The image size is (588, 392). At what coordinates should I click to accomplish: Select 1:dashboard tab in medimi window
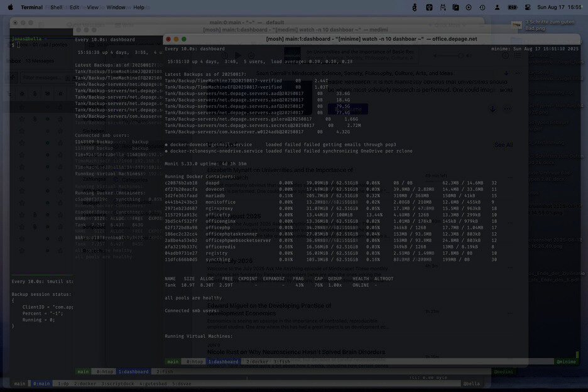(x=134, y=372)
